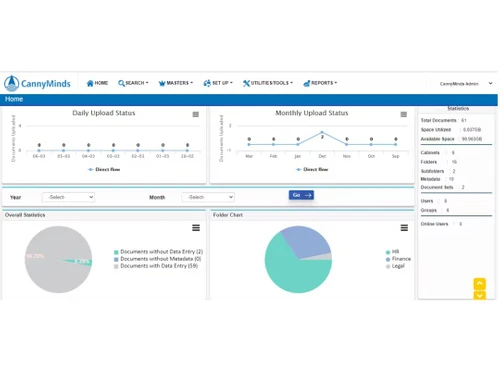Click the Document Sets statistic row
The image size is (500, 375).
(x=442, y=187)
